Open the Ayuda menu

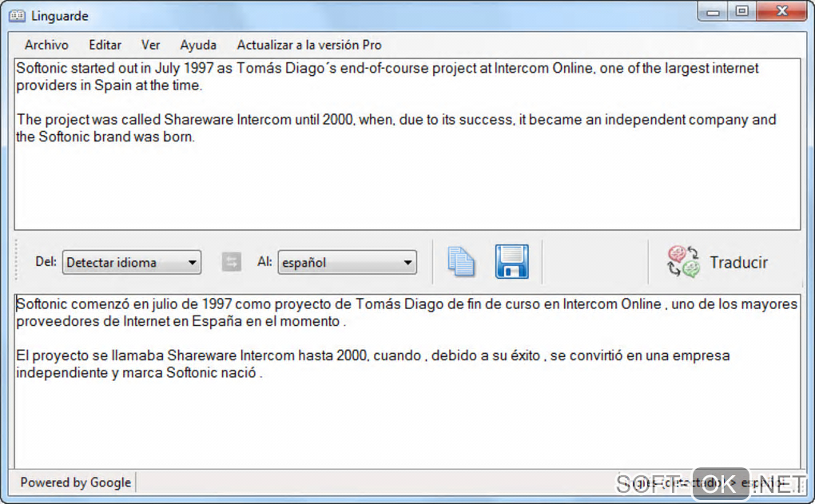tap(198, 46)
